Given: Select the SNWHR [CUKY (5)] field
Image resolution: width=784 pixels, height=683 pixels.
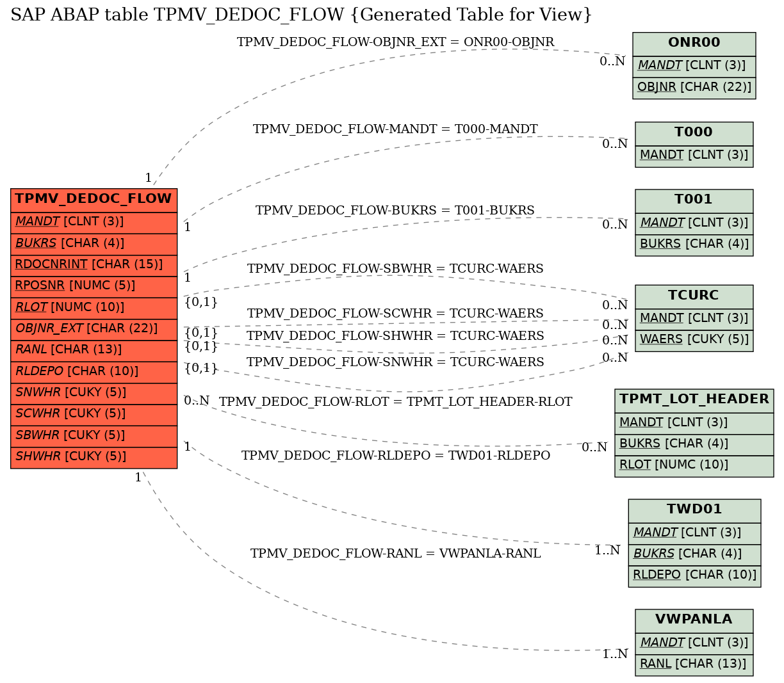Looking at the screenshot, I should (x=94, y=393).
